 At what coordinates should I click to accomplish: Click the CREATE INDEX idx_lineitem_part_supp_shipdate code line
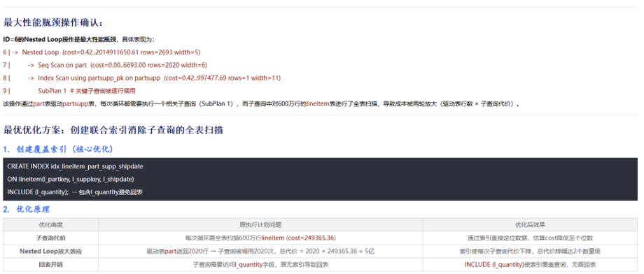click(75, 166)
